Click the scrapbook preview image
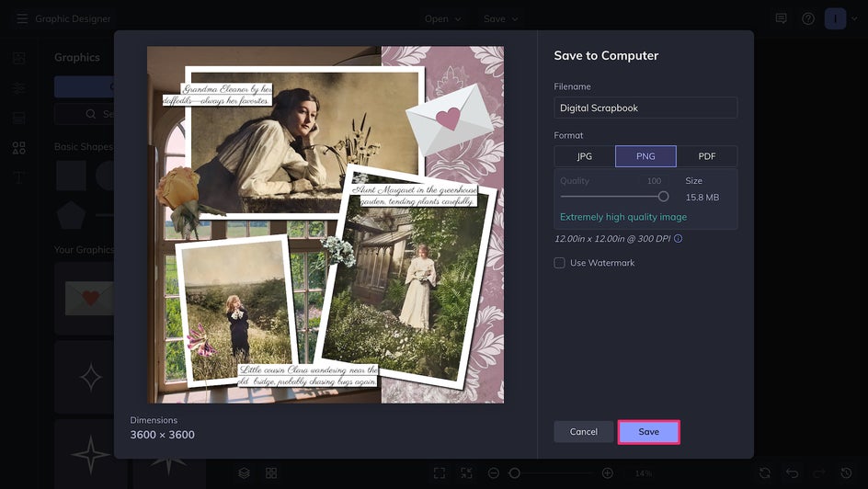This screenshot has width=868, height=489. (x=325, y=224)
